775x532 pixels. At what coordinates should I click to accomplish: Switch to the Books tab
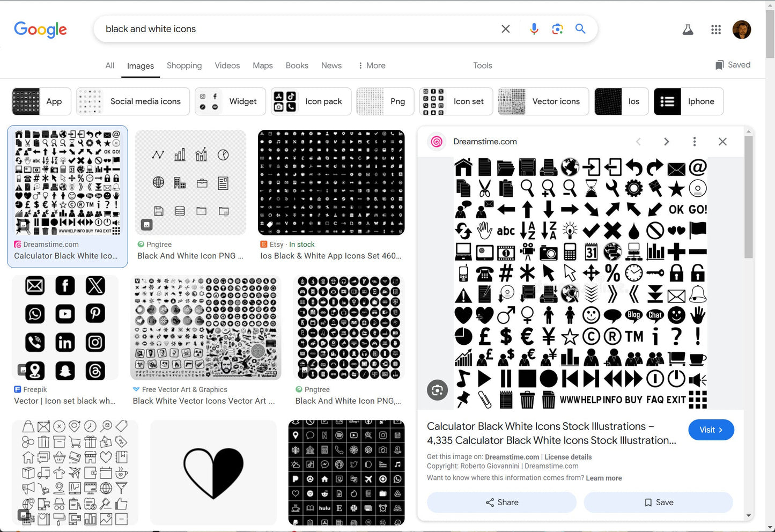pos(297,65)
